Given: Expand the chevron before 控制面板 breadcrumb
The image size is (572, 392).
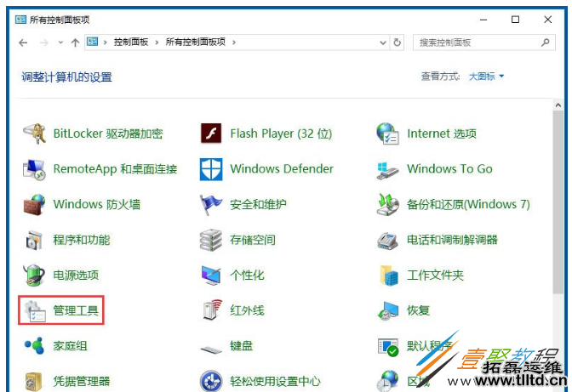Looking at the screenshot, I should click(105, 43).
